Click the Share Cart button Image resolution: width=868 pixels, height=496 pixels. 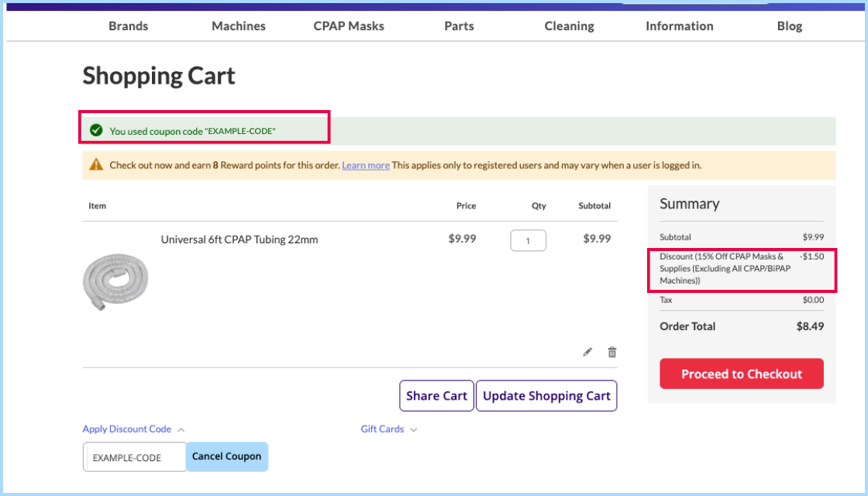(436, 396)
